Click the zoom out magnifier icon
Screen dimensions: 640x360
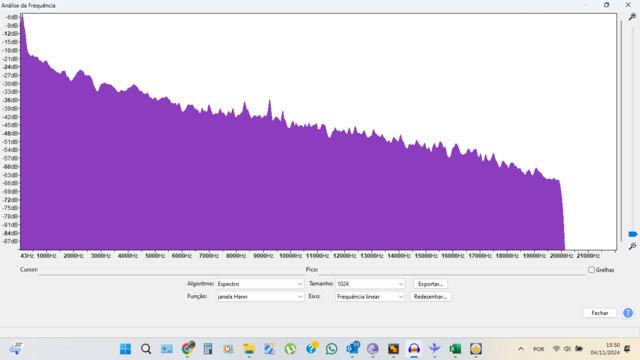(x=632, y=247)
